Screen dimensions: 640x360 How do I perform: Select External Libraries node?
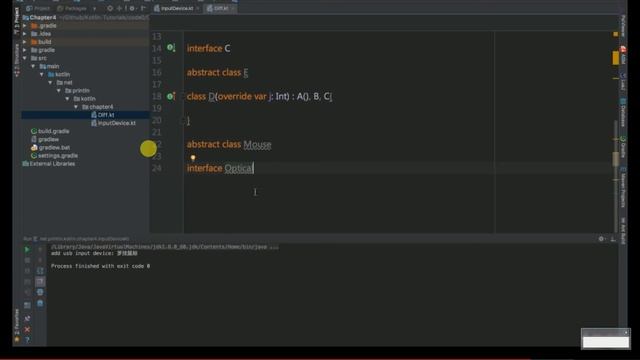(x=49, y=164)
